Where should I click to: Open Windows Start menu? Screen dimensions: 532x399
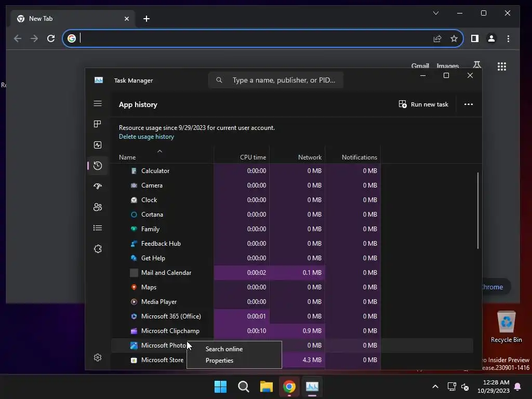pos(220,387)
